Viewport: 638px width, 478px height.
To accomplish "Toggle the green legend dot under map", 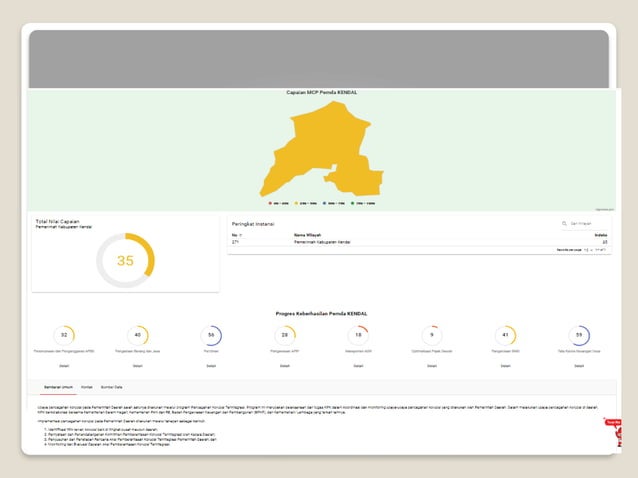I will click(x=354, y=202).
